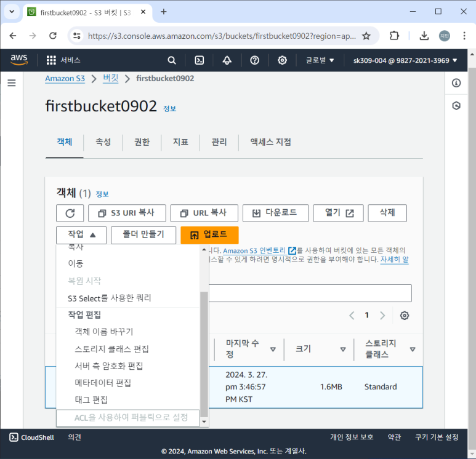This screenshot has height=459, width=476.
Task: Close the firstbucket0902 browser tab
Action: [x=143, y=12]
